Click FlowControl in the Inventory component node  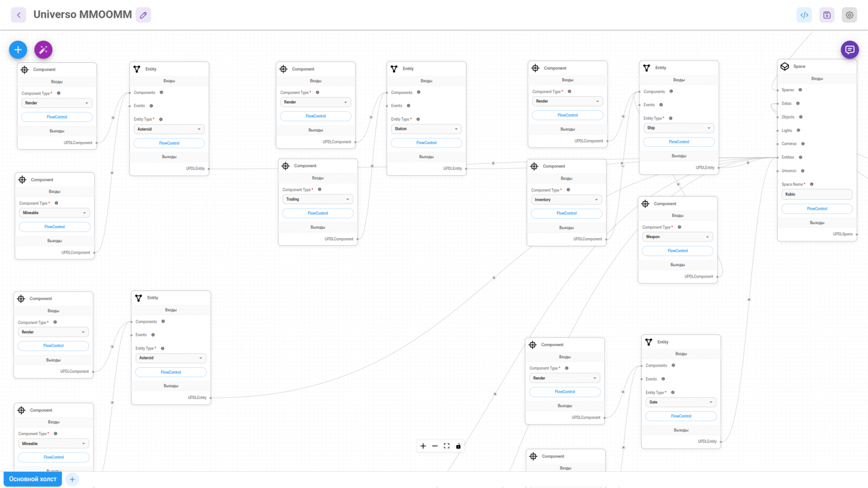[x=566, y=213]
